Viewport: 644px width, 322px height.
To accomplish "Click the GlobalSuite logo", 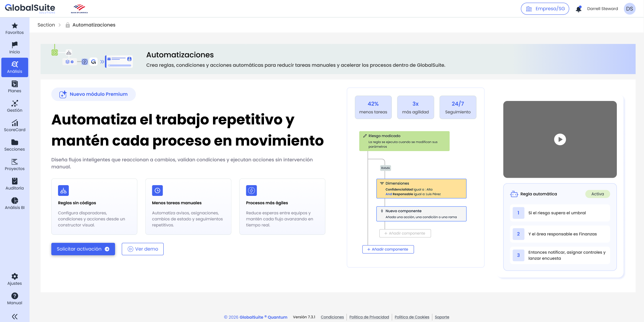I will point(30,8).
